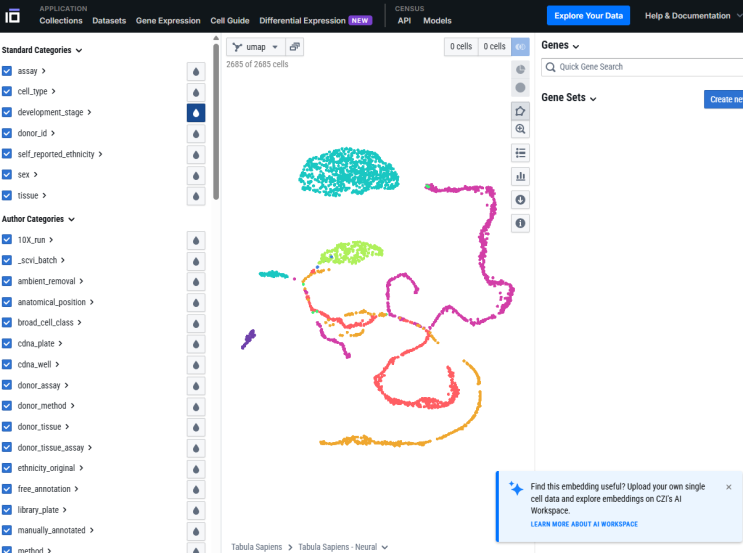Click the CZ CELLxGENE logo icon
The height and width of the screenshot is (553, 743).
click(12, 16)
